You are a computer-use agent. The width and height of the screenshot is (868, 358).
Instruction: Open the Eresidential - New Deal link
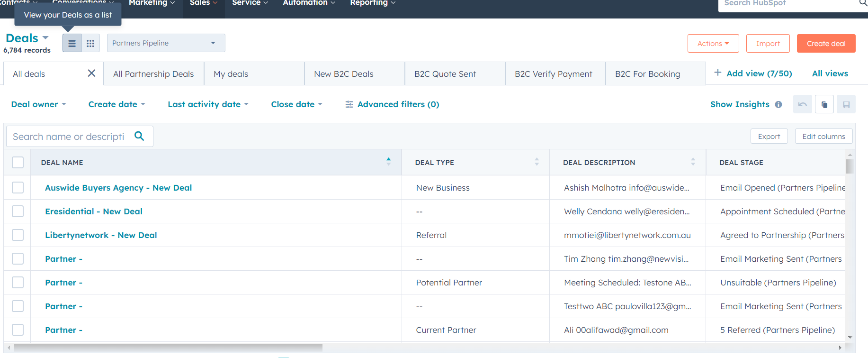pyautogui.click(x=94, y=211)
